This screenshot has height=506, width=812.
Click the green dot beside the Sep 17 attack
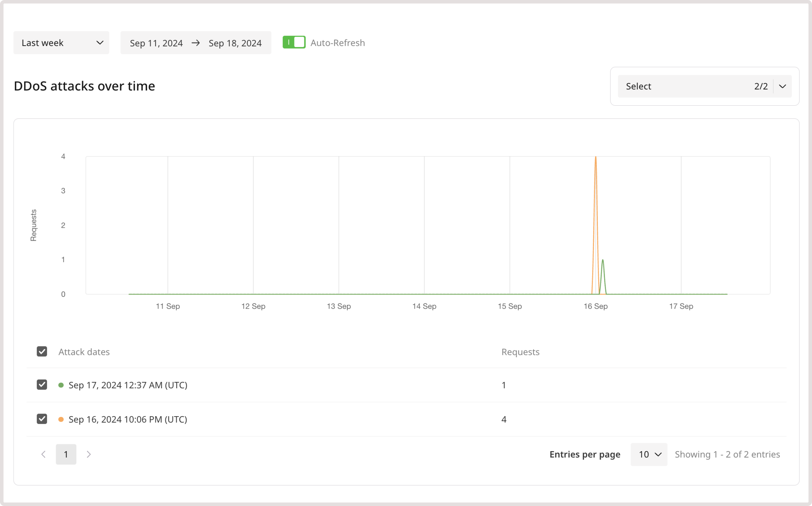coord(61,385)
